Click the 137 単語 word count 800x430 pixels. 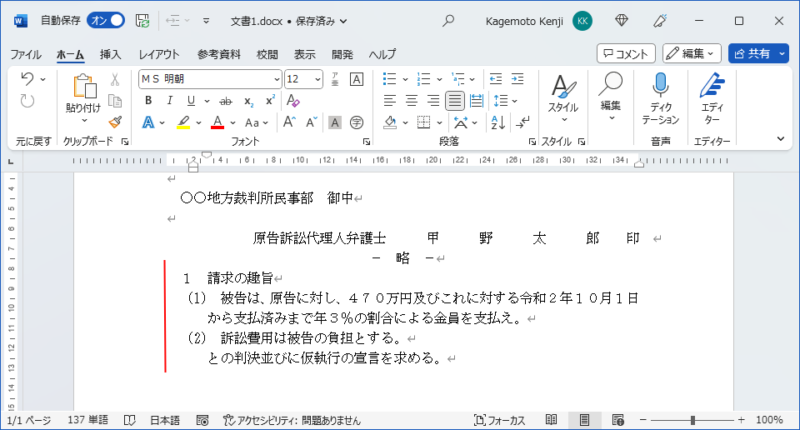[x=88, y=420]
